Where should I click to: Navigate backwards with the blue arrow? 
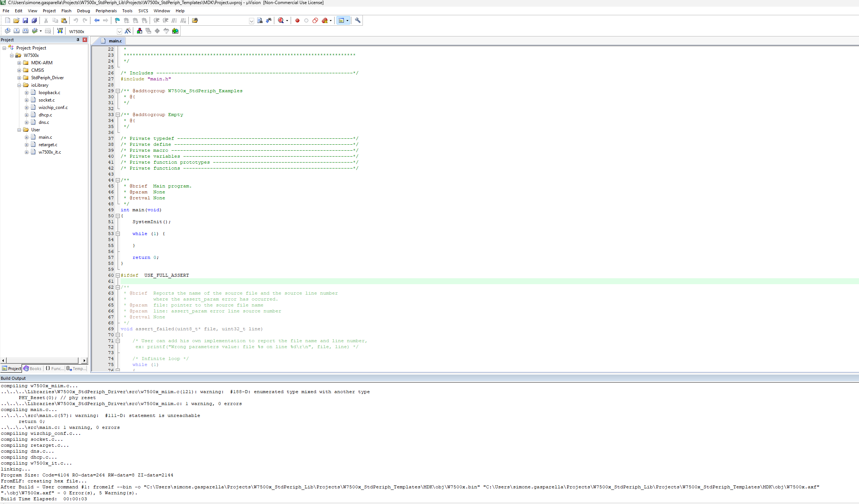(x=97, y=20)
